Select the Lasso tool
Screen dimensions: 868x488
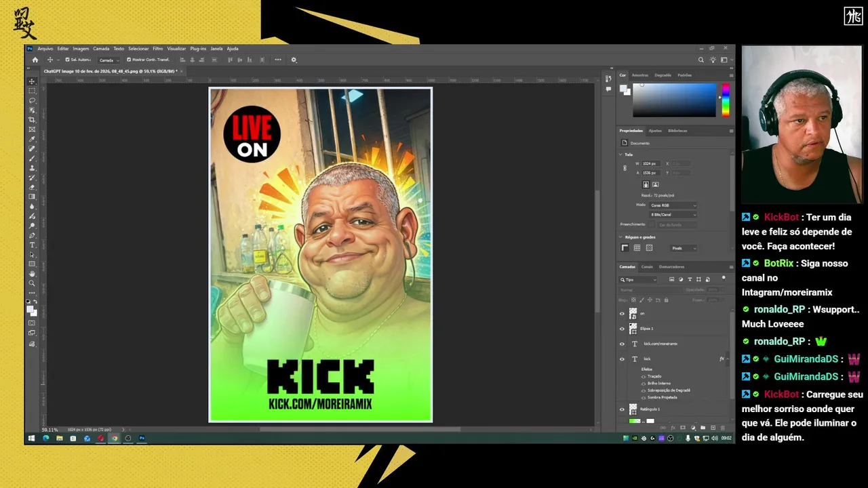tap(32, 100)
